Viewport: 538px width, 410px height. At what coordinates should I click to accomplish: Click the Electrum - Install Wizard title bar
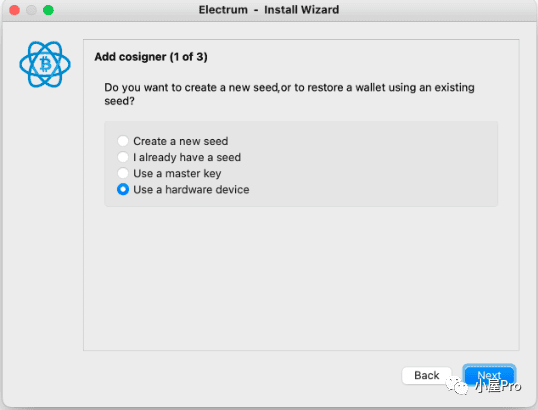[x=269, y=10]
